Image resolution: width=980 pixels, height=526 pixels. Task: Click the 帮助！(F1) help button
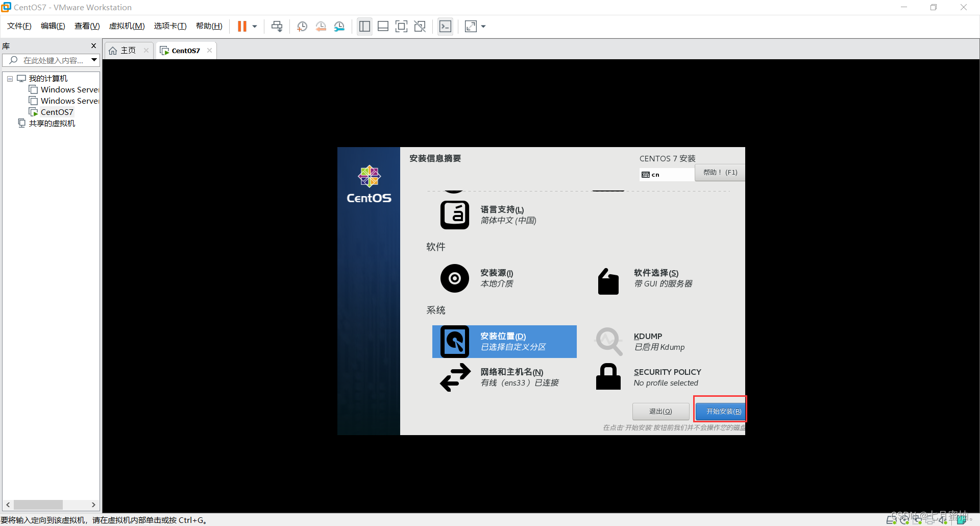pos(720,173)
